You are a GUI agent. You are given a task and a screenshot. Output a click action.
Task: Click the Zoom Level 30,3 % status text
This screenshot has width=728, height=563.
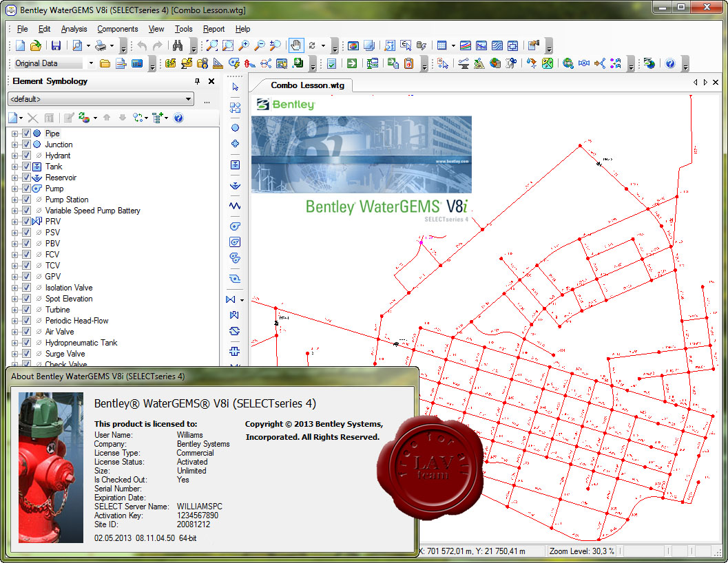pyautogui.click(x=582, y=551)
